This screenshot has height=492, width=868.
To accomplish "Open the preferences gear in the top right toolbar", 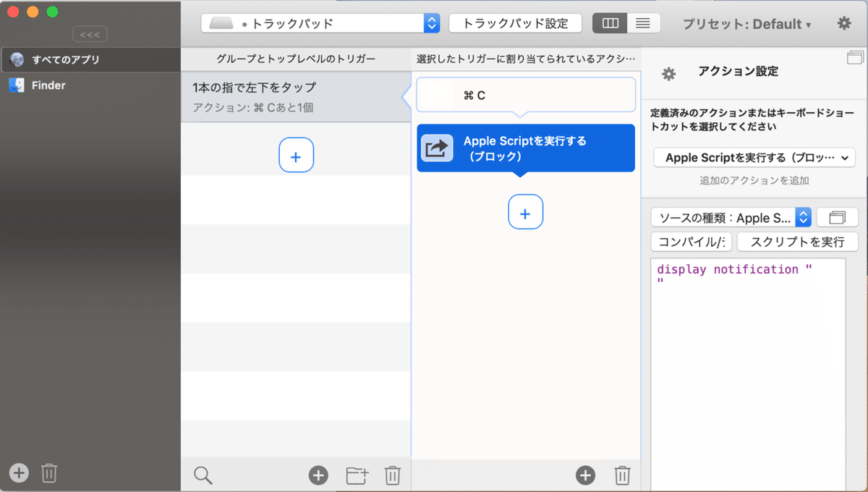I will (843, 22).
